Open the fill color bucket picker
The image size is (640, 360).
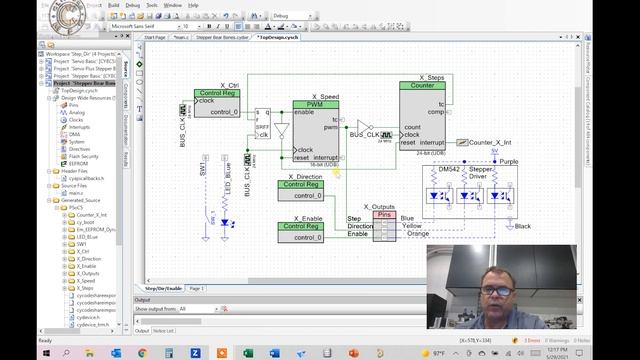tap(295, 27)
